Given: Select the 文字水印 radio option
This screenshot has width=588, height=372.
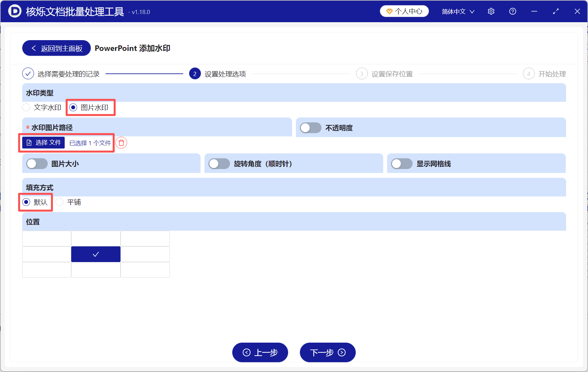Looking at the screenshot, I should (26, 107).
